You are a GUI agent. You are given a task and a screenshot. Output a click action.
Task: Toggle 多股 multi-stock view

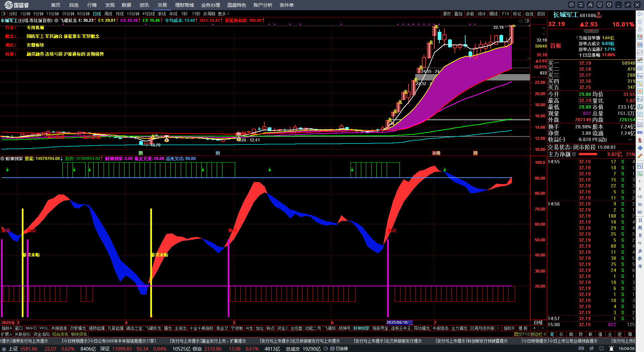point(470,14)
